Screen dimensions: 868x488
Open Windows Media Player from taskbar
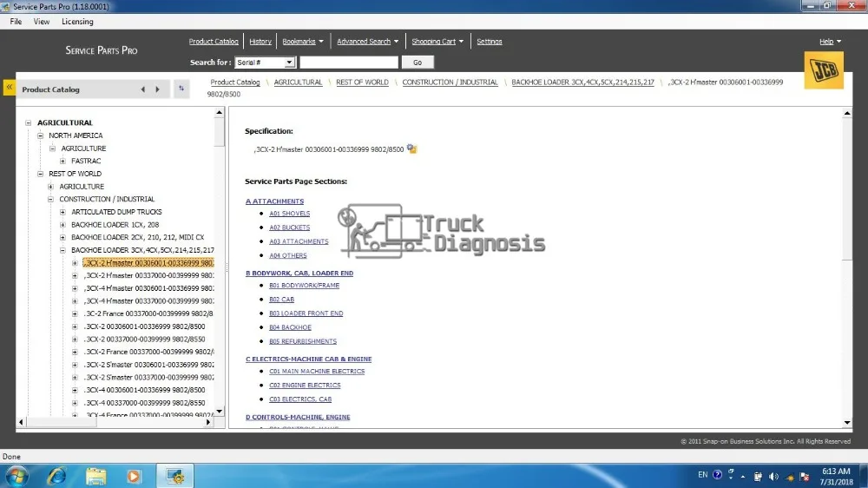pyautogui.click(x=134, y=477)
